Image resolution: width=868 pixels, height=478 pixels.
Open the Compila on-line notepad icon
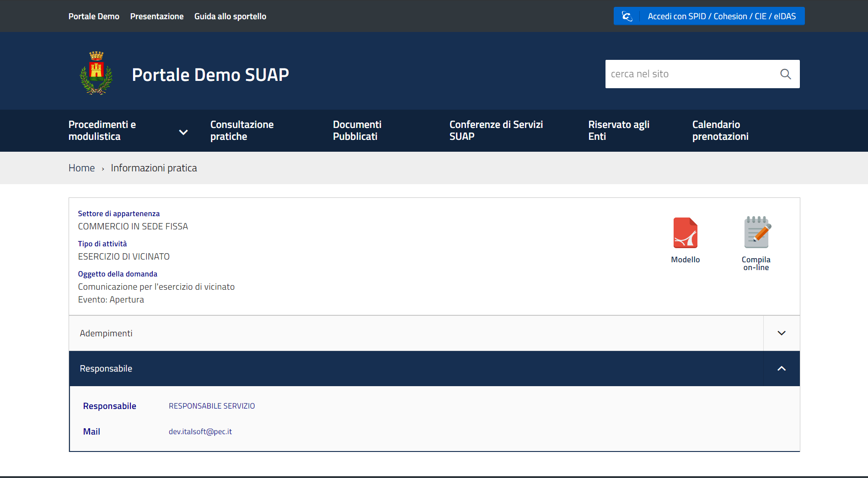[756, 233]
